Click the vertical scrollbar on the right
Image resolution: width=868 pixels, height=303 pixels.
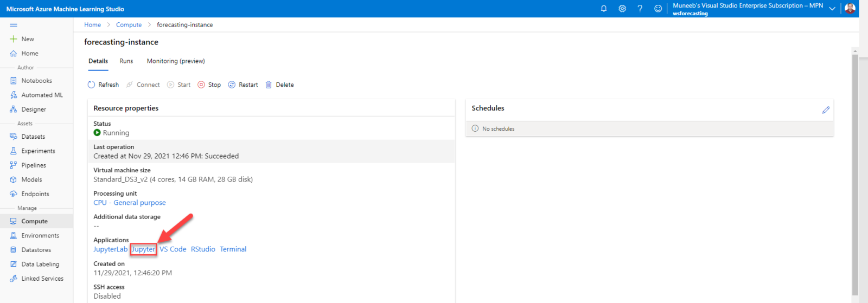[x=855, y=173]
